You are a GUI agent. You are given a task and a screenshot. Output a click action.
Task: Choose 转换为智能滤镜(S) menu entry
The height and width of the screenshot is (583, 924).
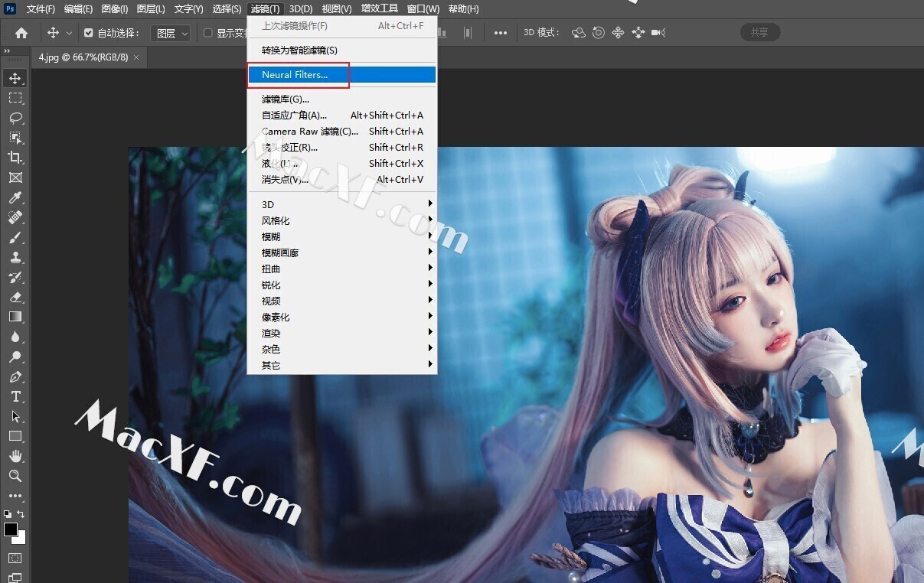341,50
